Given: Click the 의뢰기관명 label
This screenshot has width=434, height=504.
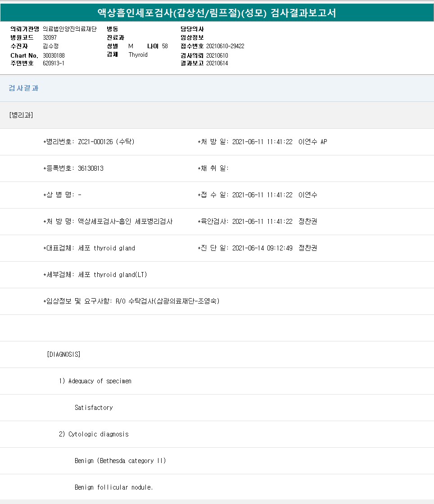Looking at the screenshot, I should [x=25, y=29].
